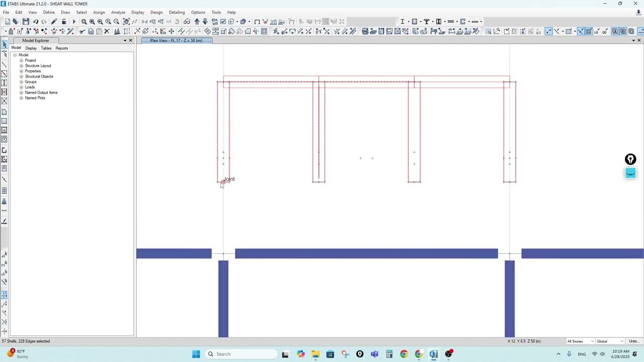Open the Analyze menu
644x362 pixels.
pos(118,12)
